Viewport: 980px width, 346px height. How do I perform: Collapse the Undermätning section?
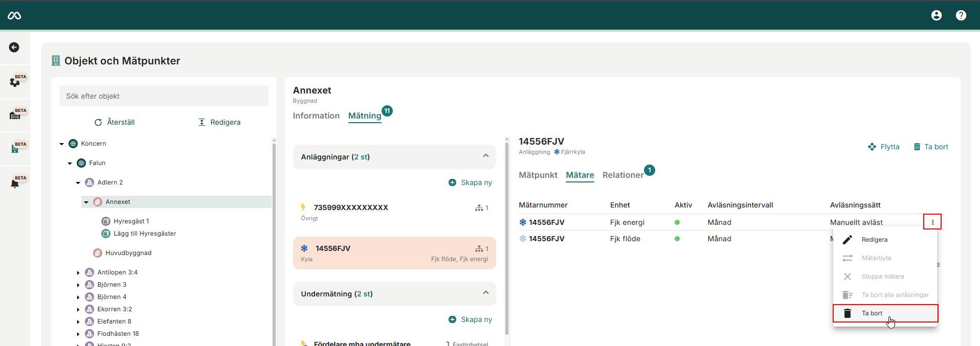[x=485, y=293]
